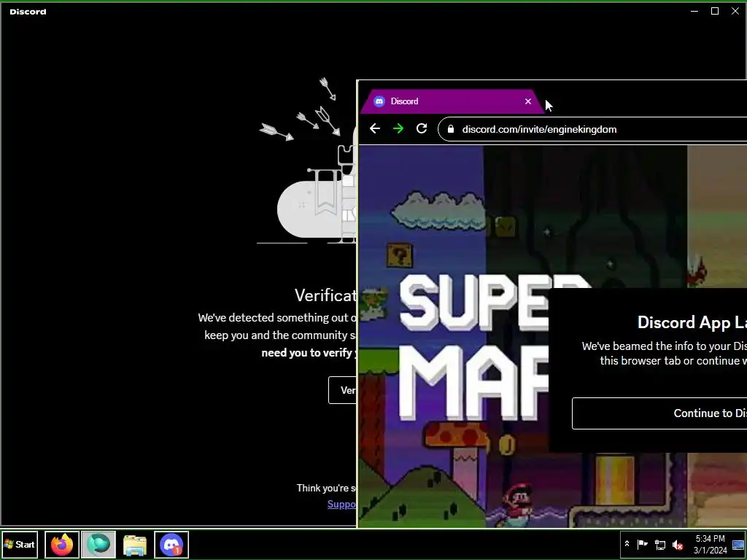View site info via the padlock icon
The width and height of the screenshot is (747, 560).
tap(451, 129)
